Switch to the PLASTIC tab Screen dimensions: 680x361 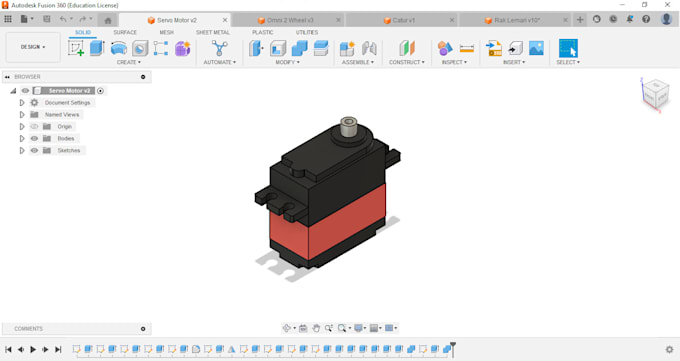tap(263, 33)
